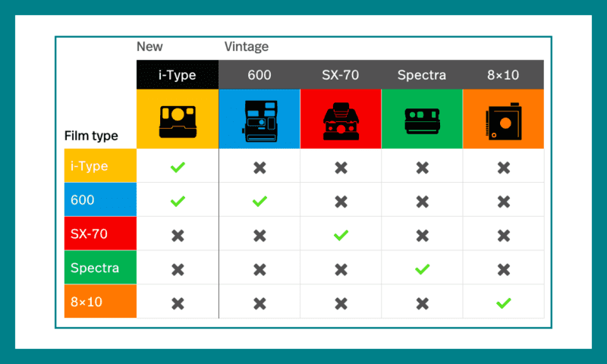Click the blue 600 film row label
607x364 pixels.
tap(100, 199)
